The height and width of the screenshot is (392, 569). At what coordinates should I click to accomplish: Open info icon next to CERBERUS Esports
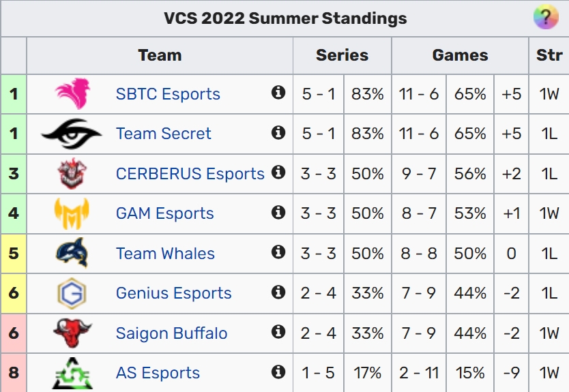tap(278, 172)
